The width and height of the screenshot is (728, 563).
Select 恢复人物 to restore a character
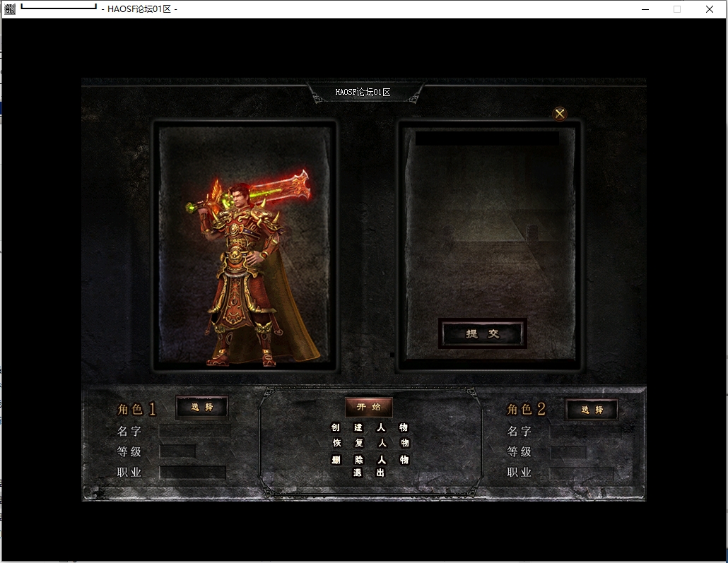coord(370,443)
